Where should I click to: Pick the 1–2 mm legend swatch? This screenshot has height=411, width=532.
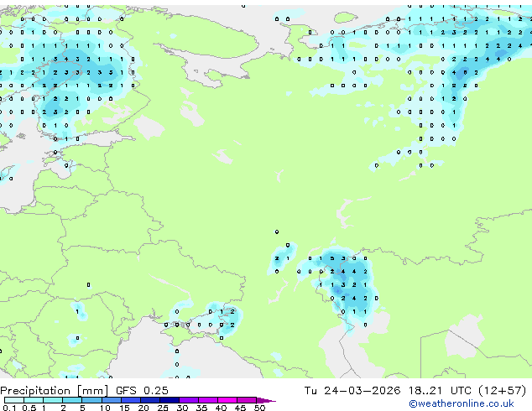53,400
